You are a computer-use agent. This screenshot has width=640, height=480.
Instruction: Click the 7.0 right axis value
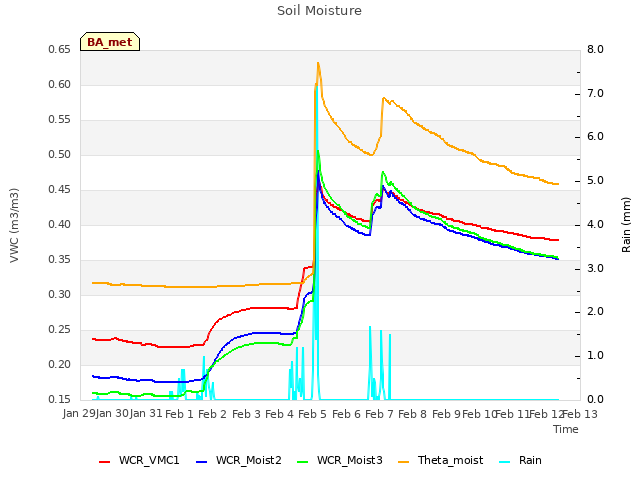coord(595,93)
